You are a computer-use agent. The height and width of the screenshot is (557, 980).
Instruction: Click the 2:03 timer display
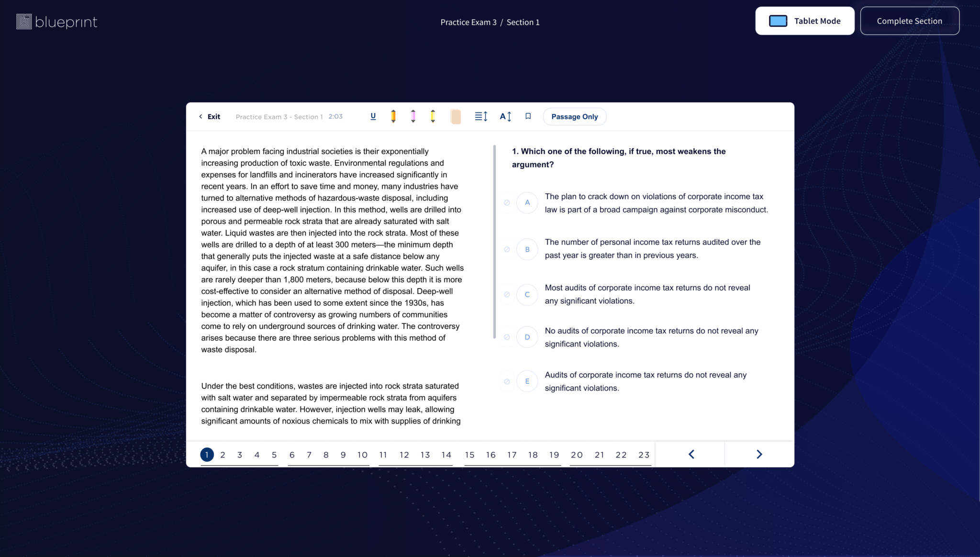335,116
